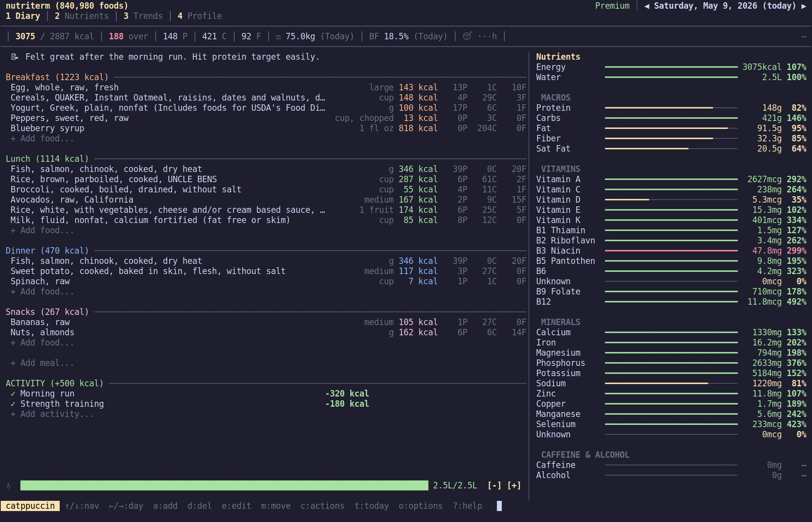Screen dimensions: 812x522
Task: Go to next day arrow
Action: 804,6
